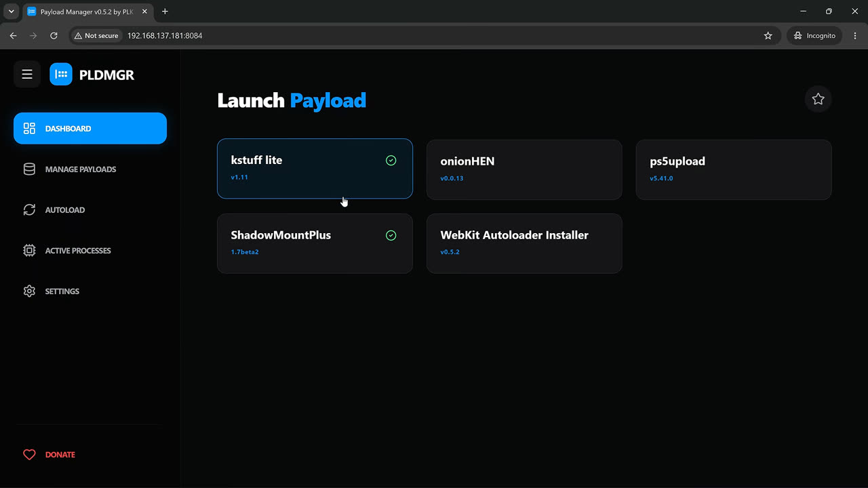Viewport: 868px width, 488px height.
Task: Open Settings in the sidebar
Action: (90, 291)
